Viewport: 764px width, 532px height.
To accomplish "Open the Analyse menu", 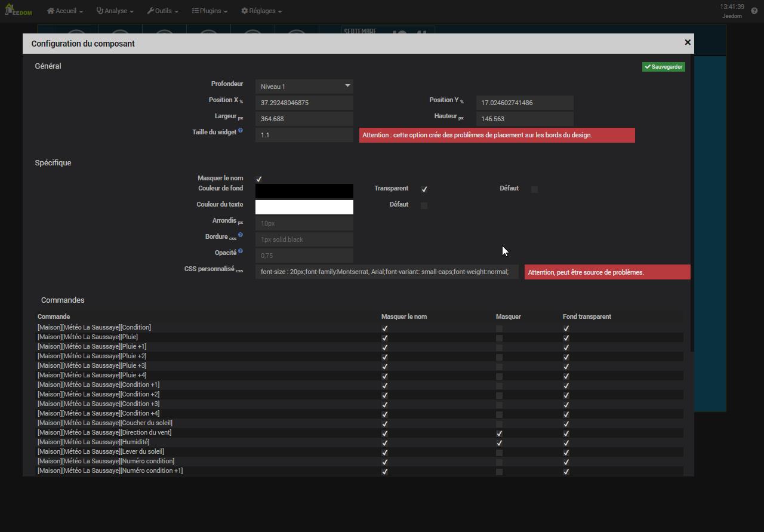I will (115, 11).
